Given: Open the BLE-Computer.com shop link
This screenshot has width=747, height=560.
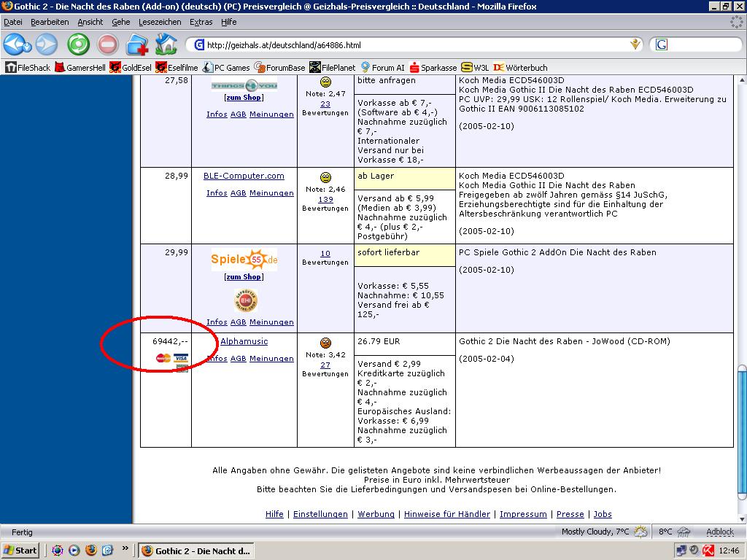Looking at the screenshot, I should click(x=244, y=176).
